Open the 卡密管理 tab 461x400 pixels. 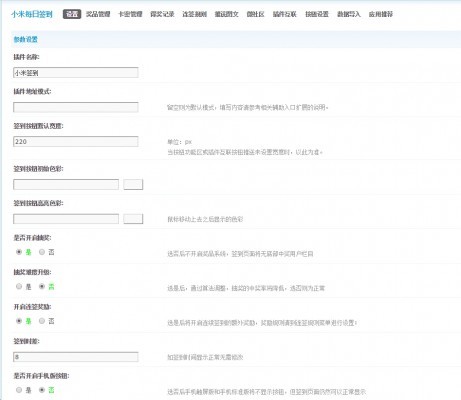point(130,14)
